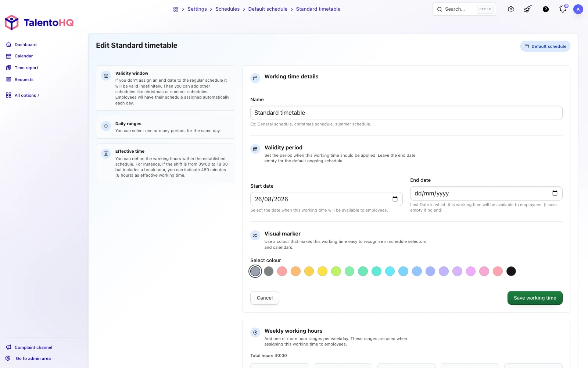Click the Name field with Standard timetable
This screenshot has height=368, width=588.
click(406, 113)
